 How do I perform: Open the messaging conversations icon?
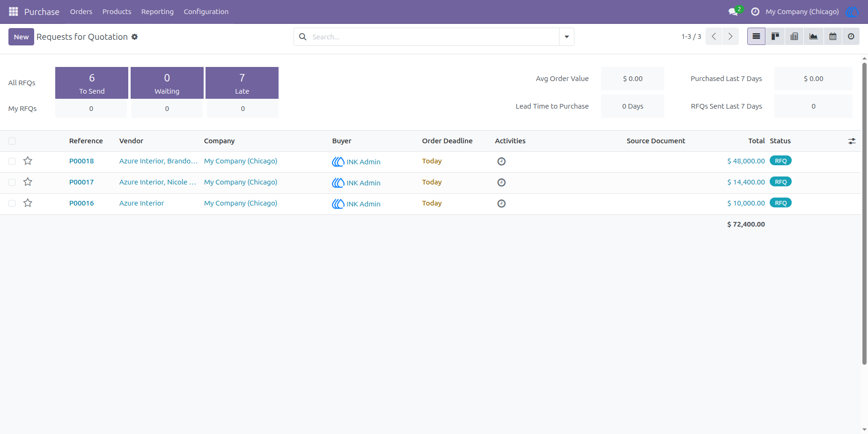(733, 12)
